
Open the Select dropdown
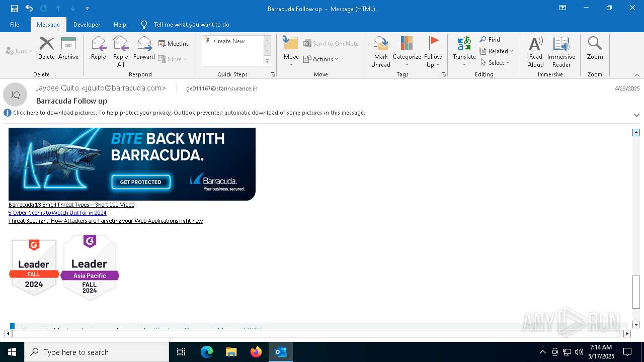click(495, 63)
